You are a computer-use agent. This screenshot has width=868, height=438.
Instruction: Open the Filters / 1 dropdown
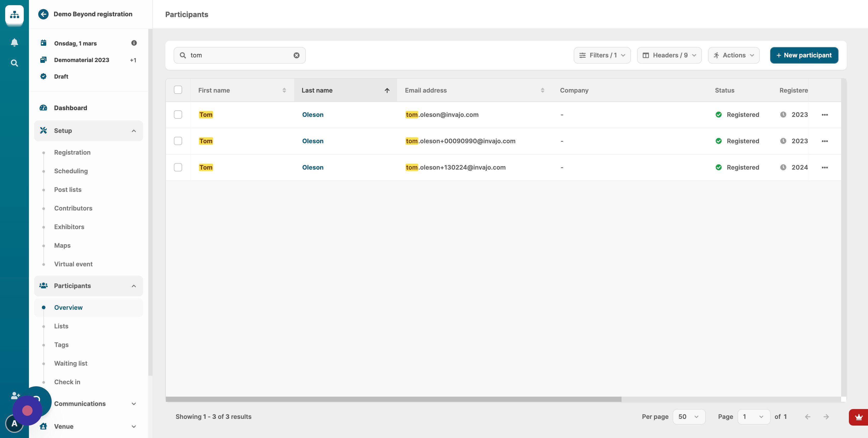pos(602,55)
